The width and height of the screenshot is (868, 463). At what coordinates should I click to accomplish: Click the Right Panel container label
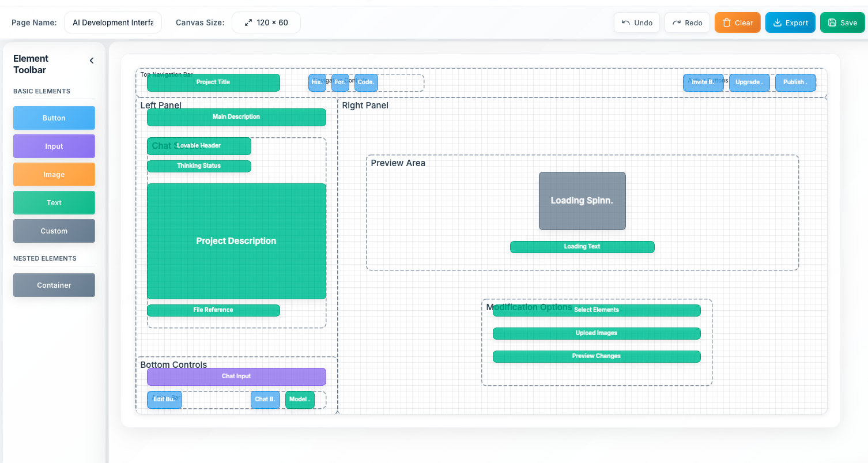point(365,106)
